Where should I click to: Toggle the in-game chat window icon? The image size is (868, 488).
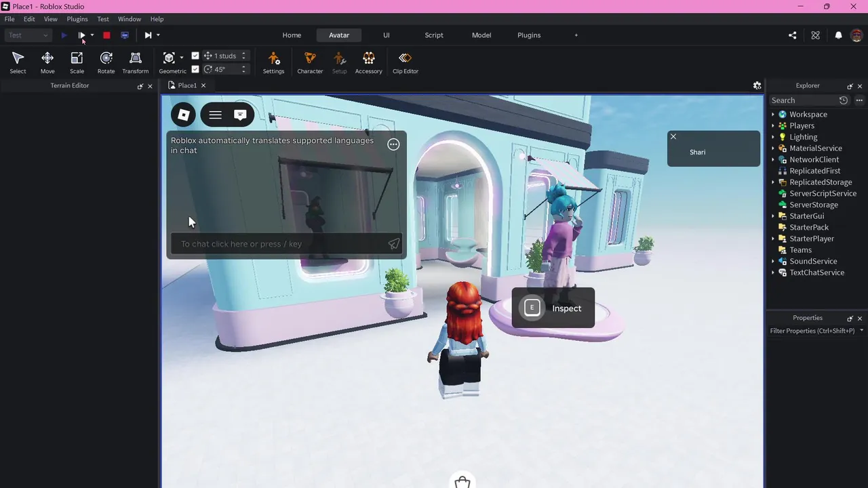click(240, 115)
